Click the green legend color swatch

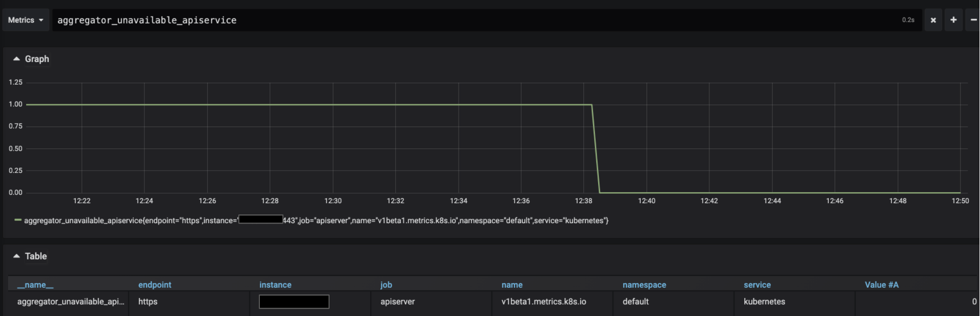click(x=18, y=220)
